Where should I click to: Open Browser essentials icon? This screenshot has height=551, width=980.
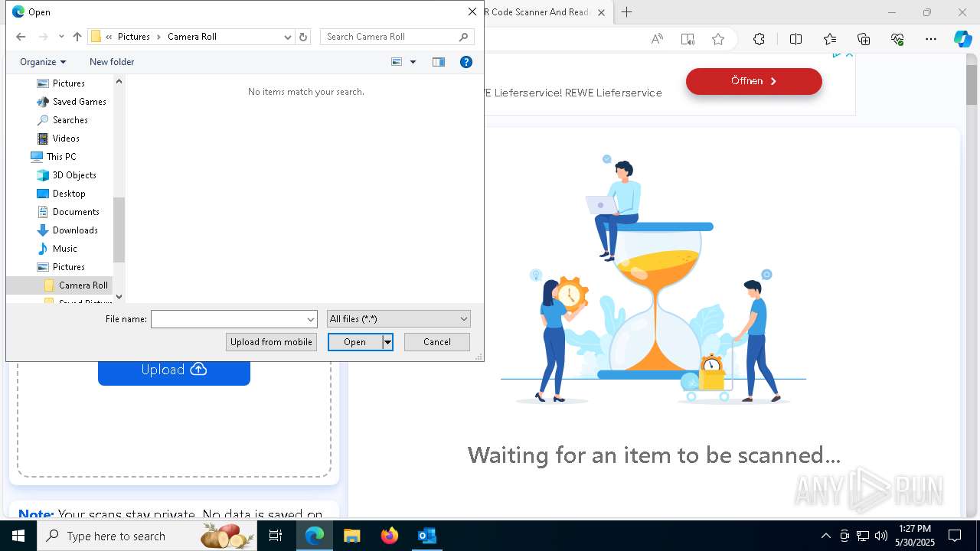coord(897,39)
